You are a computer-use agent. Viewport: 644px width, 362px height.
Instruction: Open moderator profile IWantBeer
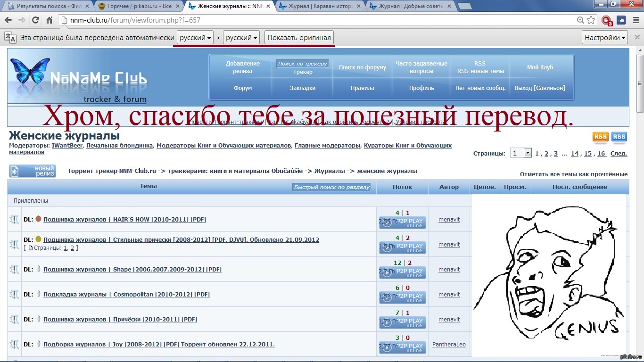coord(67,146)
